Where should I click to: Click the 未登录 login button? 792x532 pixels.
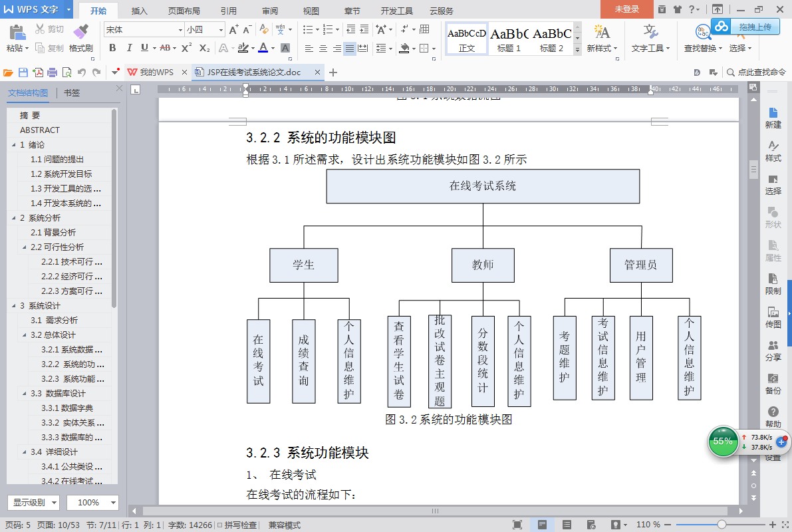[x=626, y=10]
